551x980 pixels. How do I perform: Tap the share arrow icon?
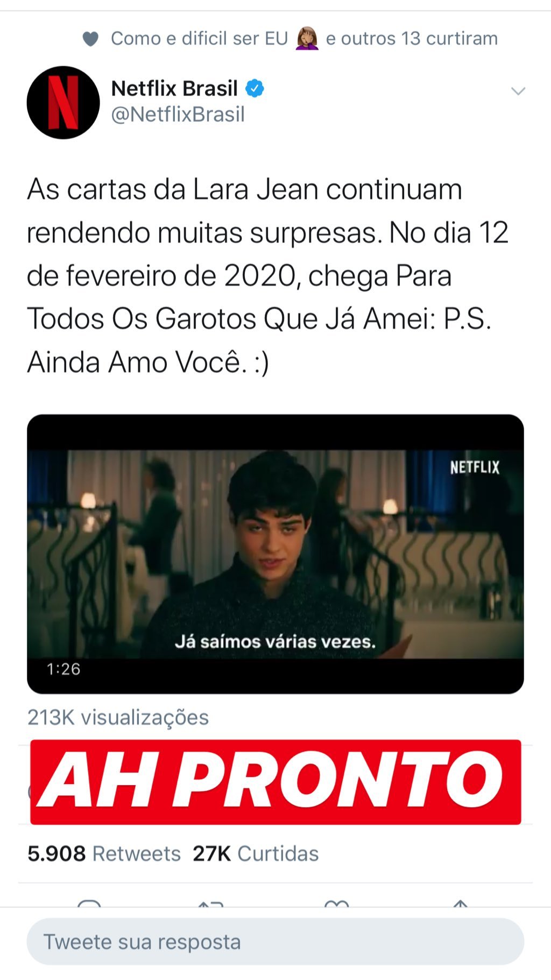click(460, 903)
